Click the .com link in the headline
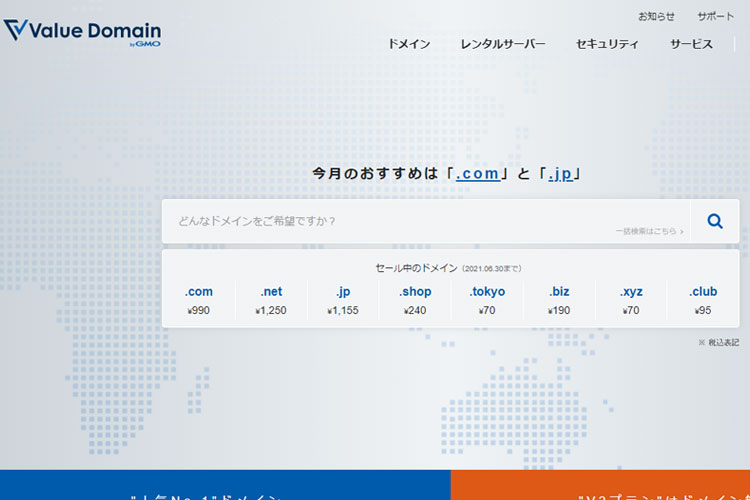Image resolution: width=750 pixels, height=500 pixels. [478, 173]
